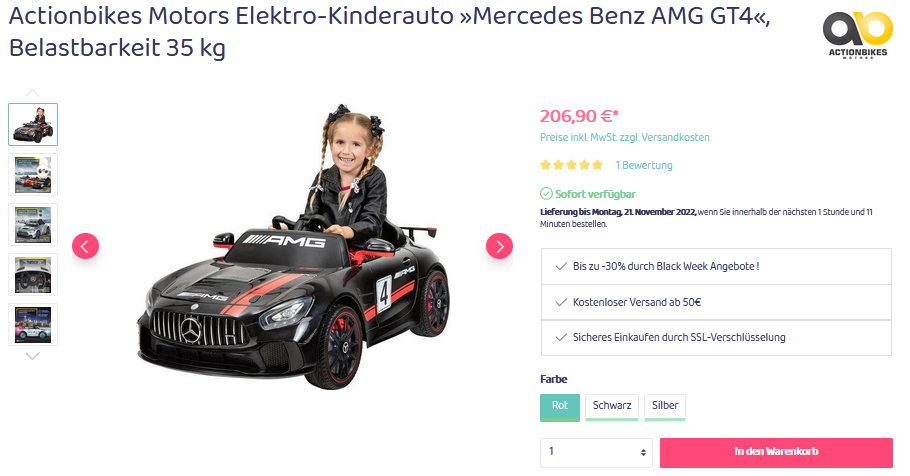910x476 pixels.
Task: Select the fourth thumbnail showing steering wheel
Action: point(33,275)
